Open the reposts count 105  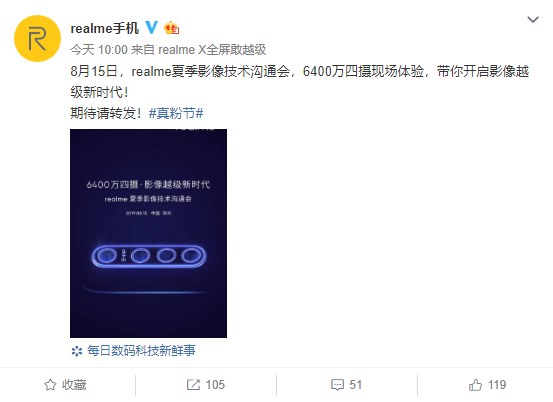point(215,385)
